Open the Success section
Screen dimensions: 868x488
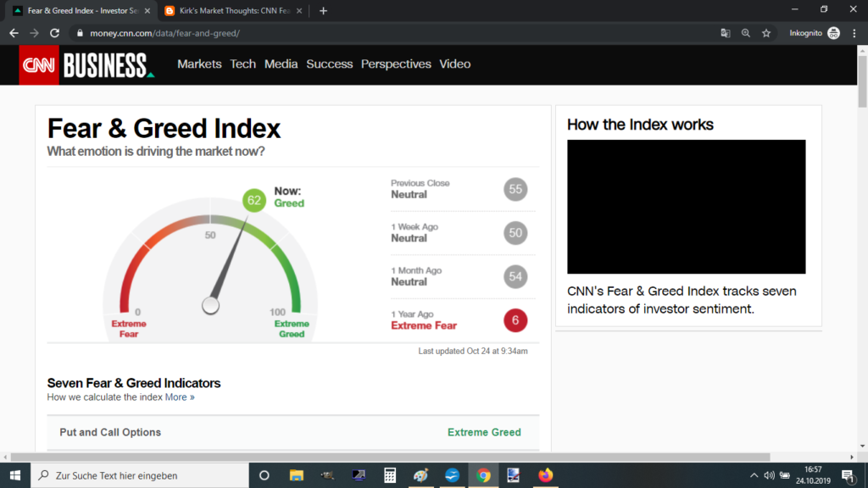tap(330, 64)
